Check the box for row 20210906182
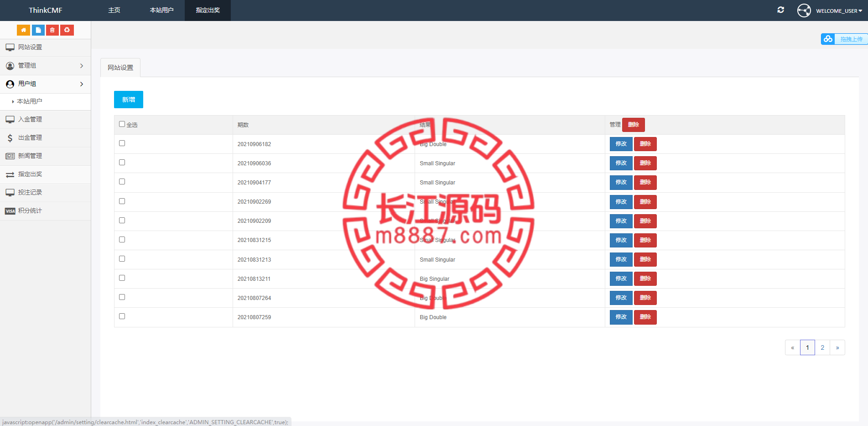The height and width of the screenshot is (426, 868). [122, 143]
